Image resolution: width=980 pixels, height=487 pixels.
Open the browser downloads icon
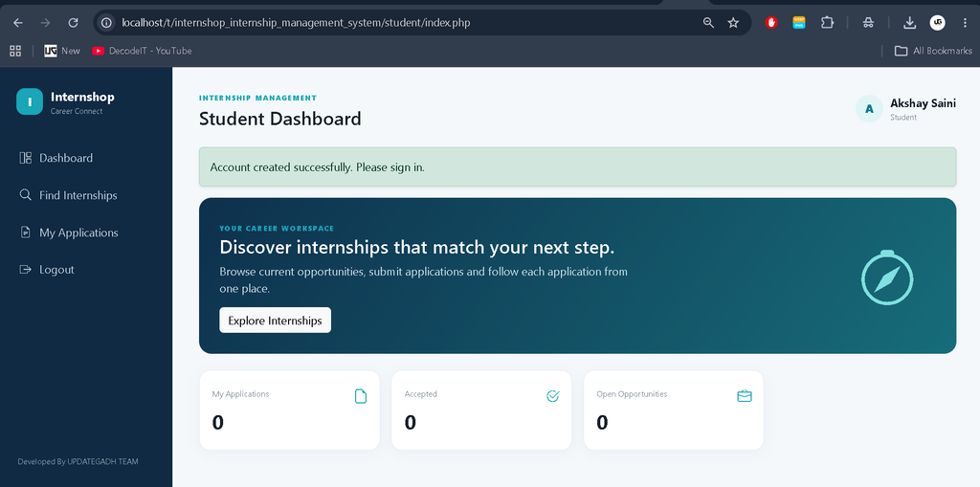pos(909,23)
